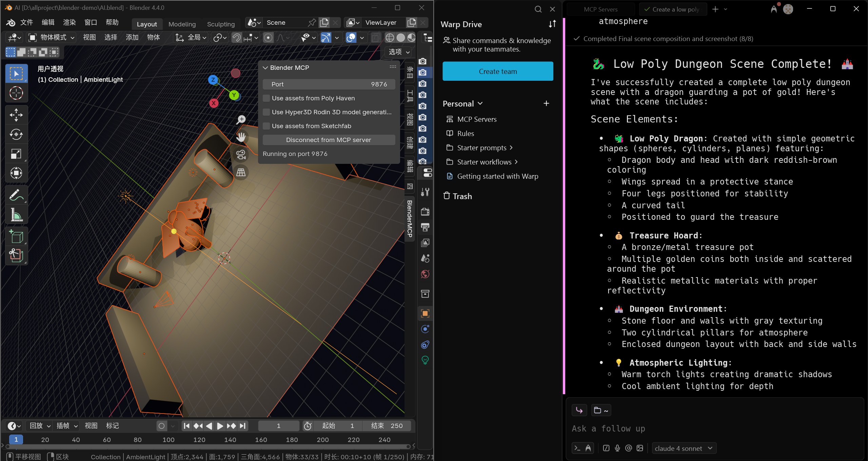Activate the 3D Cursor tool
The image size is (868, 461).
click(x=16, y=93)
